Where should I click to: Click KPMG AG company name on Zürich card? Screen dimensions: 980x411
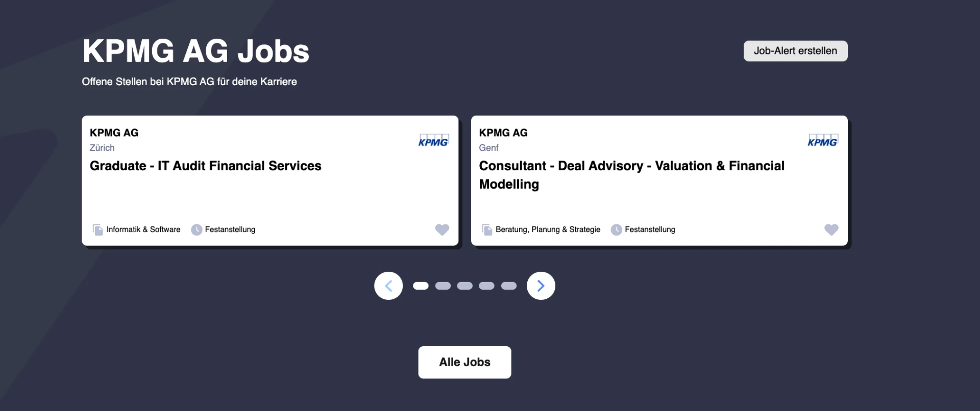tap(114, 133)
